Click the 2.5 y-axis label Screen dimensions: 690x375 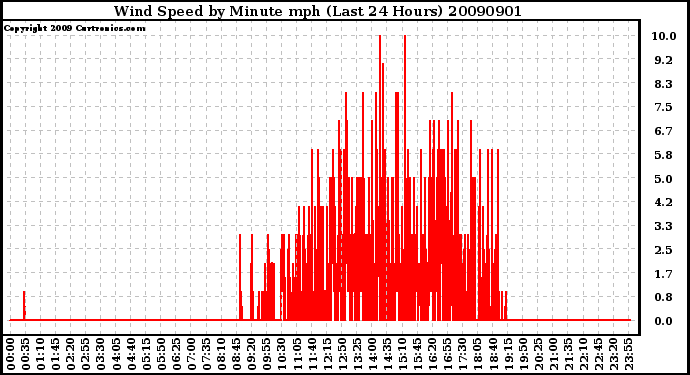tap(663, 250)
